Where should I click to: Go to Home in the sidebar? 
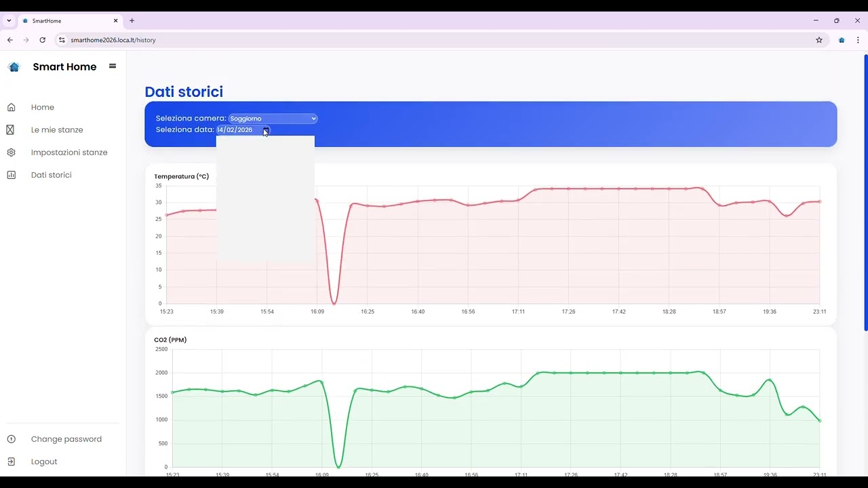pyautogui.click(x=42, y=107)
